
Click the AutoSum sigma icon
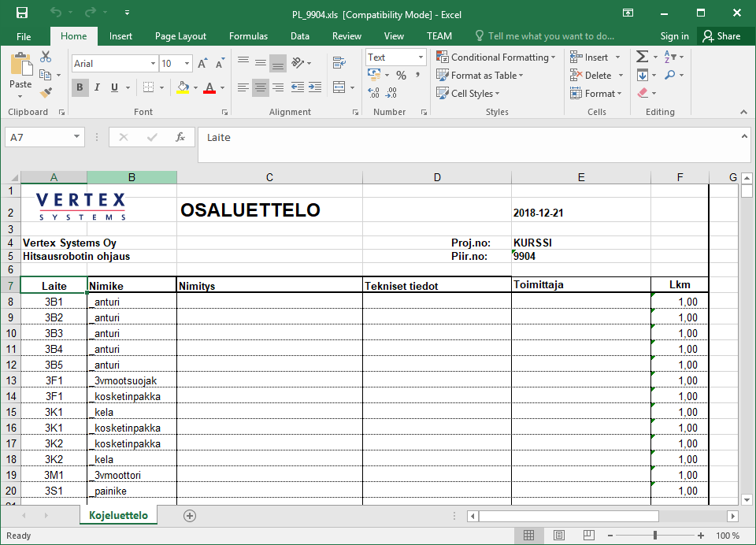(x=642, y=57)
